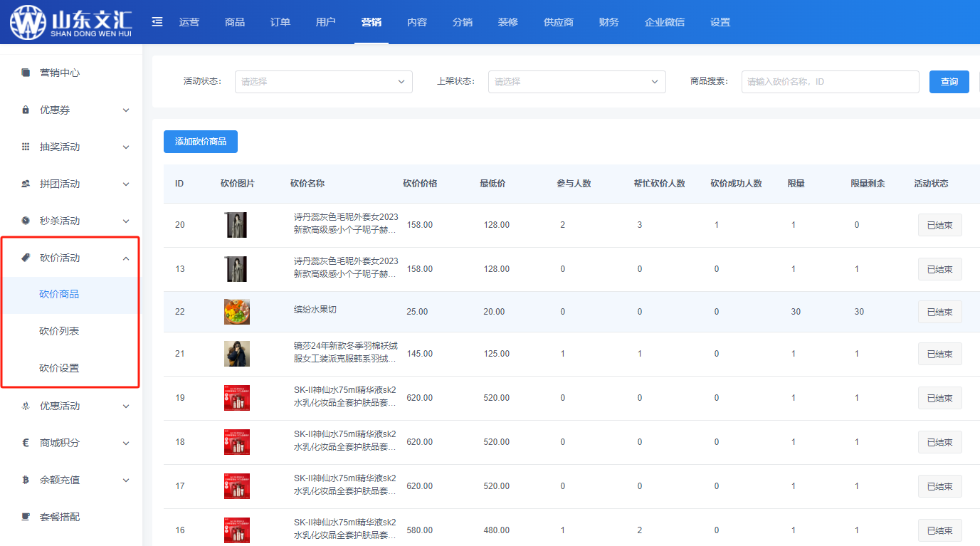Click 已结束 status for ID 13
This screenshot has width=980, height=546.
point(940,270)
